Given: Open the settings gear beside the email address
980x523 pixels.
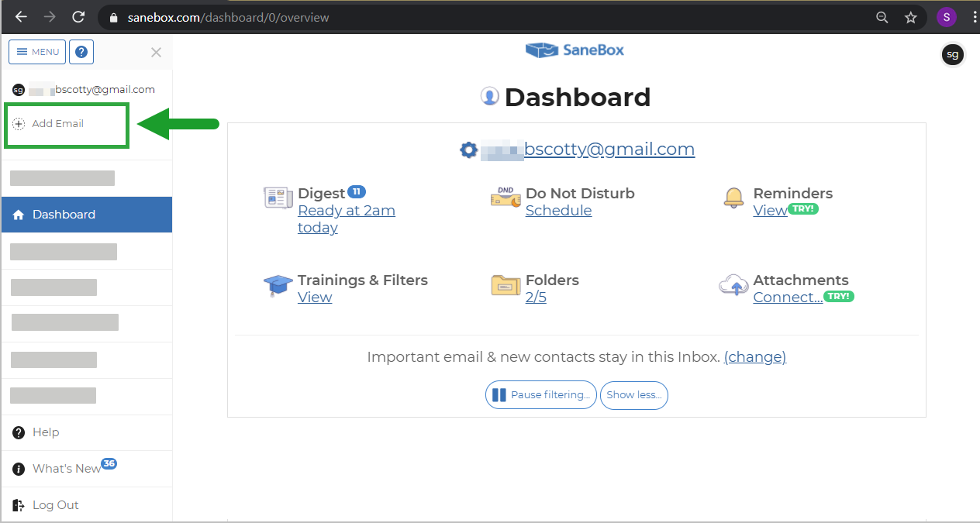Looking at the screenshot, I should click(x=468, y=150).
